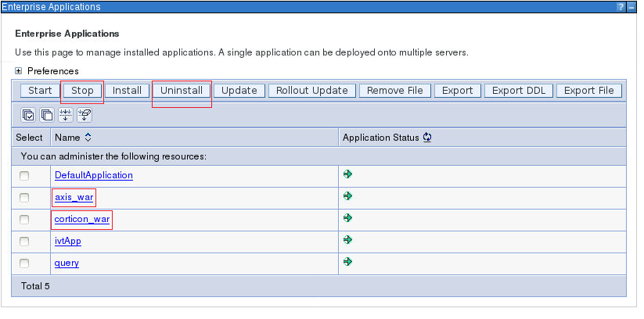Viewport: 644px width, 319px height.
Task: Tick the checkbox for query
Action: click(24, 263)
